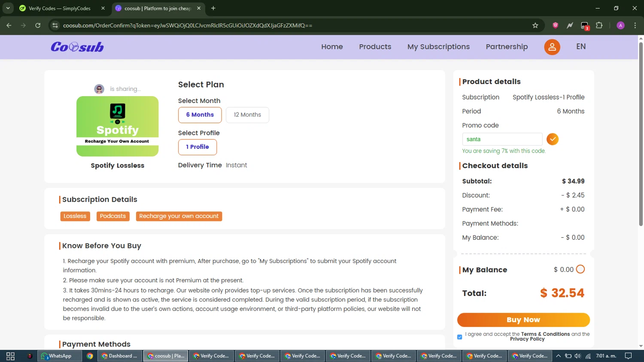Open the orange user account icon
This screenshot has height=362, width=644.
pyautogui.click(x=552, y=47)
